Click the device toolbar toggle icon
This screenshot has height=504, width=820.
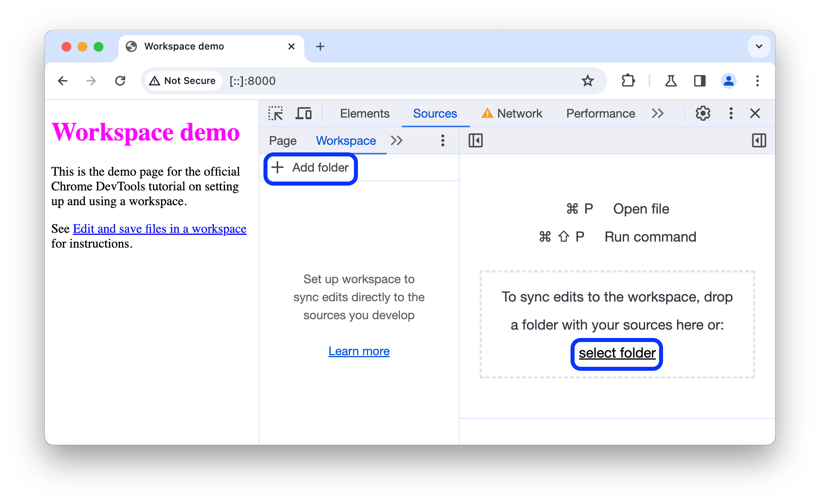click(304, 113)
